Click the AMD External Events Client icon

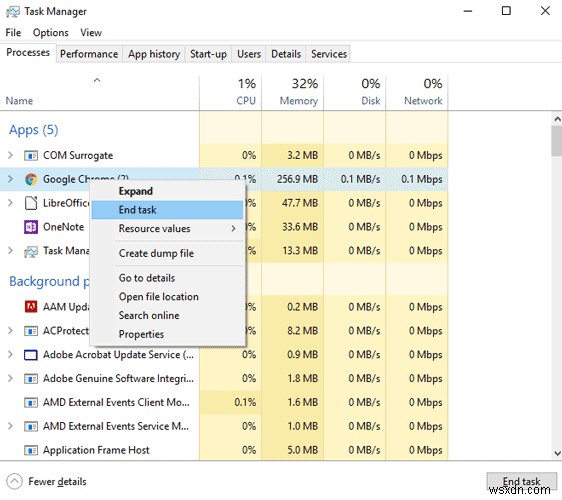[31, 403]
